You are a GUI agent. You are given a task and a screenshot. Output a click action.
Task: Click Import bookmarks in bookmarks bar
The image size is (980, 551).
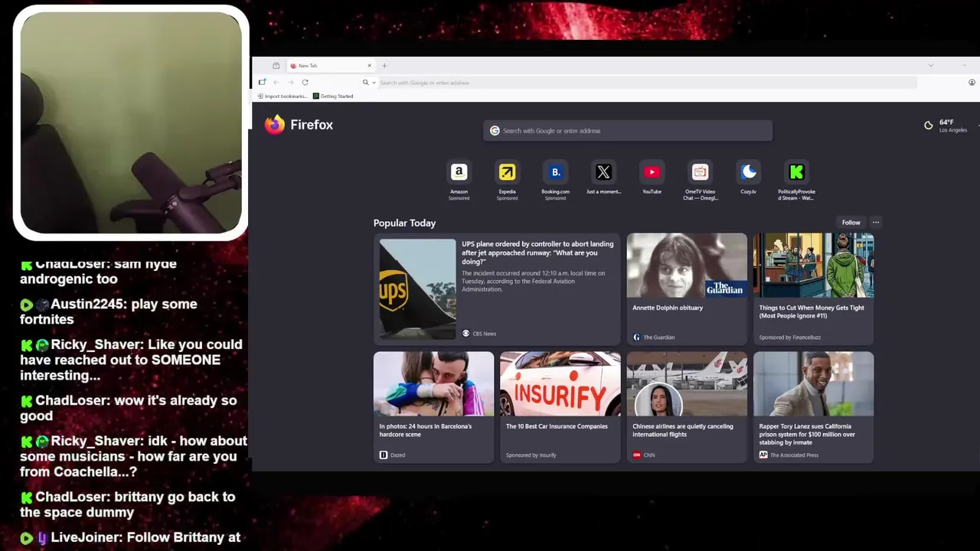click(283, 96)
